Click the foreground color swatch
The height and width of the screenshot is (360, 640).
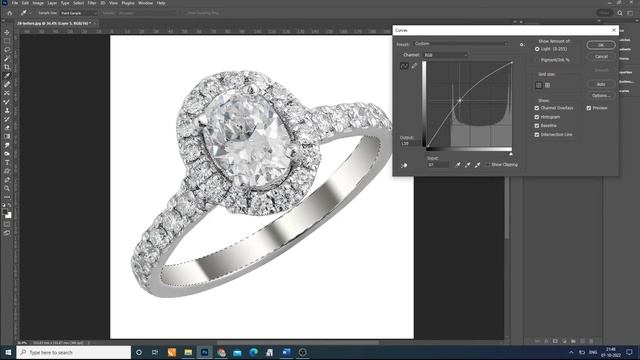click(5, 212)
